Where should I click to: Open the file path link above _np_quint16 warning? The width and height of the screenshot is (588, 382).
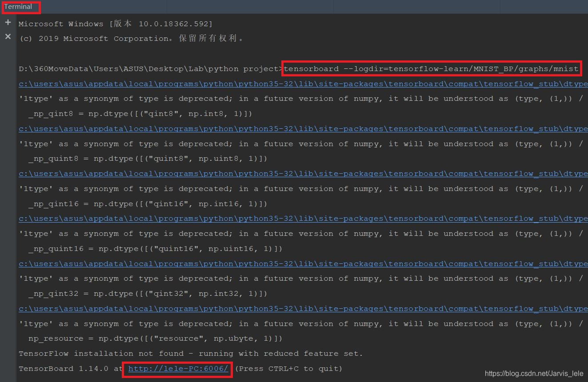[x=303, y=219]
